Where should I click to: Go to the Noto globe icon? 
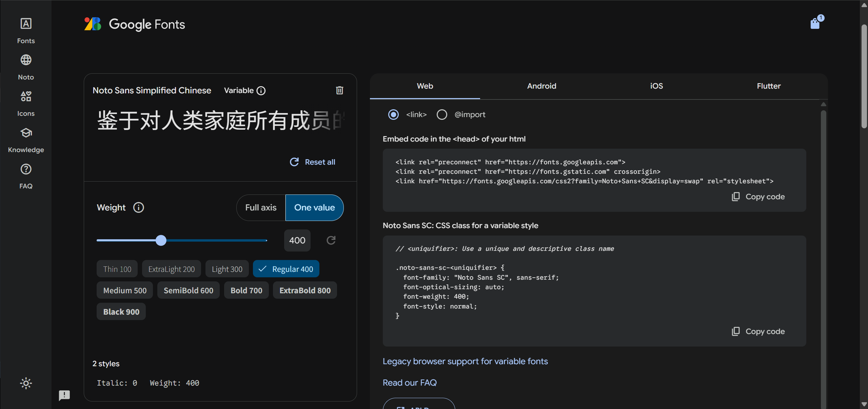(26, 60)
